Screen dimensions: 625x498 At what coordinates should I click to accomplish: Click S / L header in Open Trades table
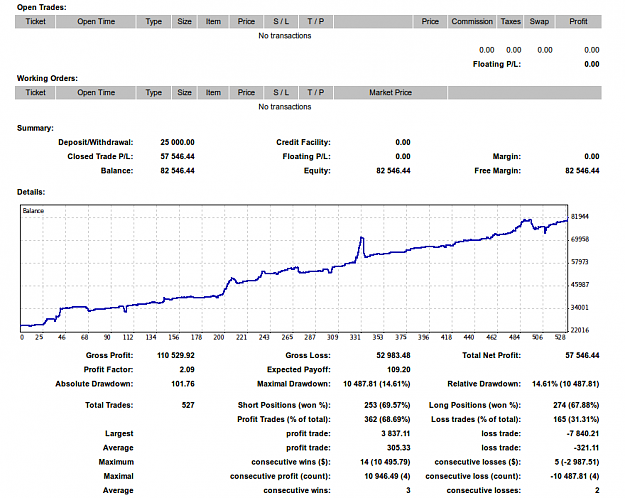[281, 22]
